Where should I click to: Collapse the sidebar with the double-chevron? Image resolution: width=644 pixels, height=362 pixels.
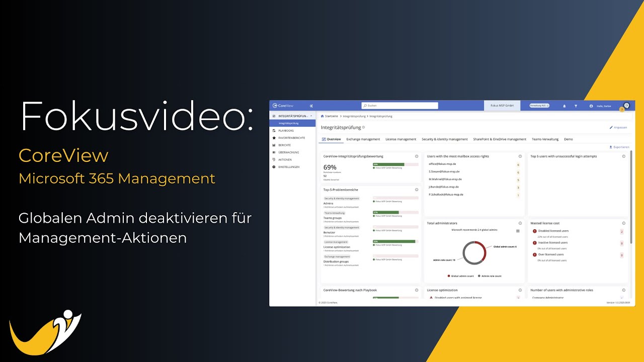[311, 106]
